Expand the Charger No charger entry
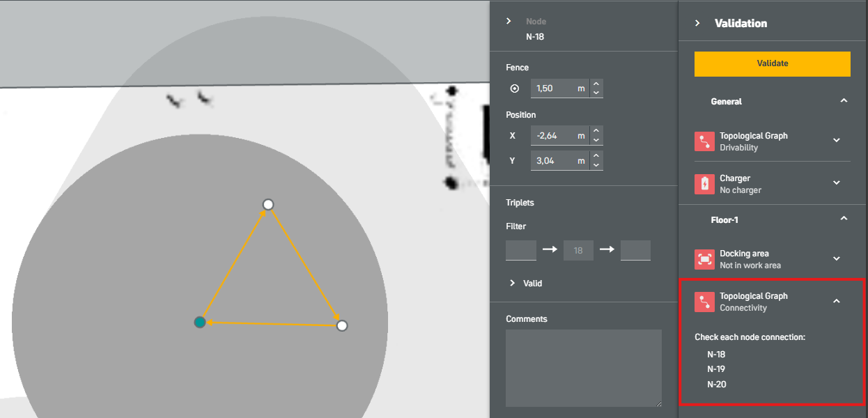This screenshot has height=418, width=868. point(837,183)
